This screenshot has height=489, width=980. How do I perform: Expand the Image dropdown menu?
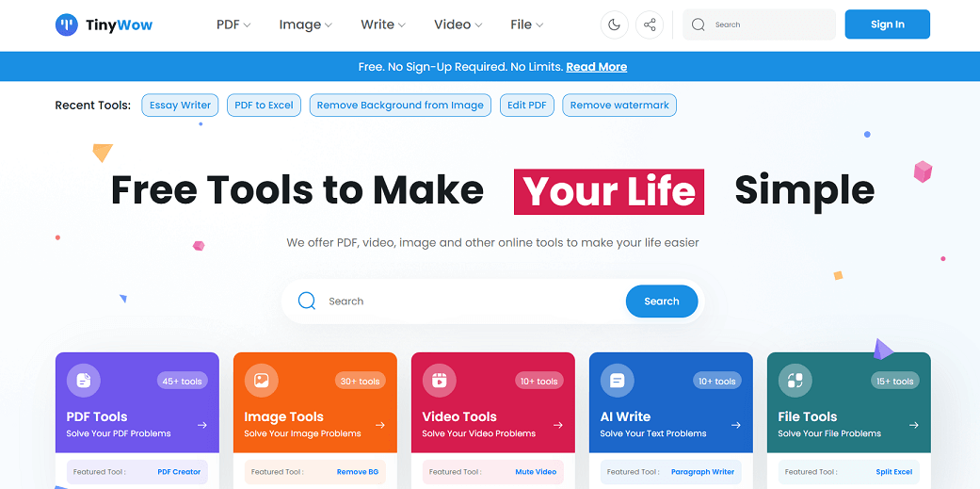click(x=305, y=24)
